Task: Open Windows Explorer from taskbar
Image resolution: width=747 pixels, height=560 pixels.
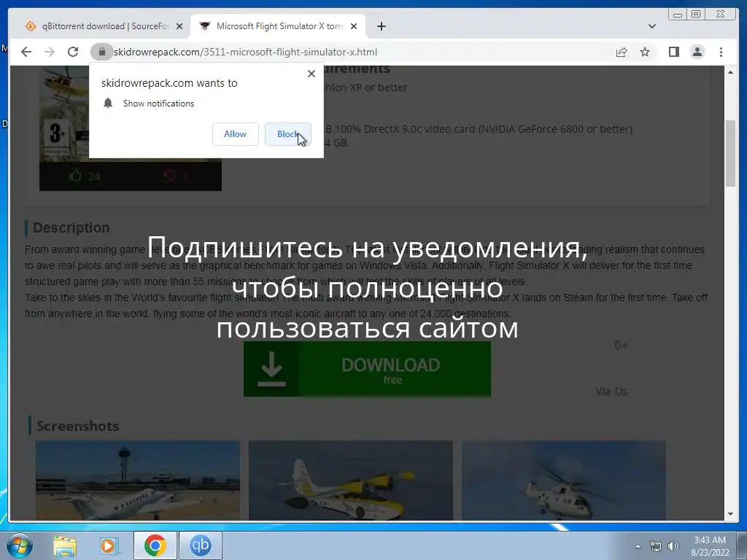Action: pos(65,545)
